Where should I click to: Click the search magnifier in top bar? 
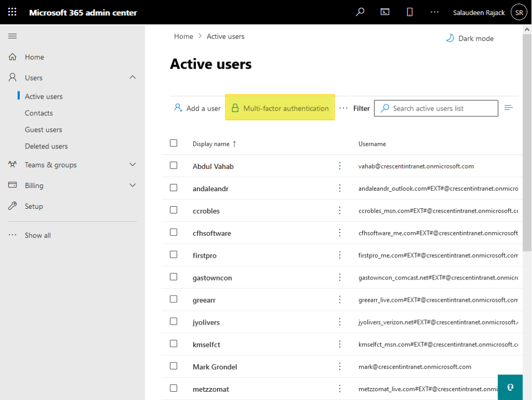pos(360,12)
